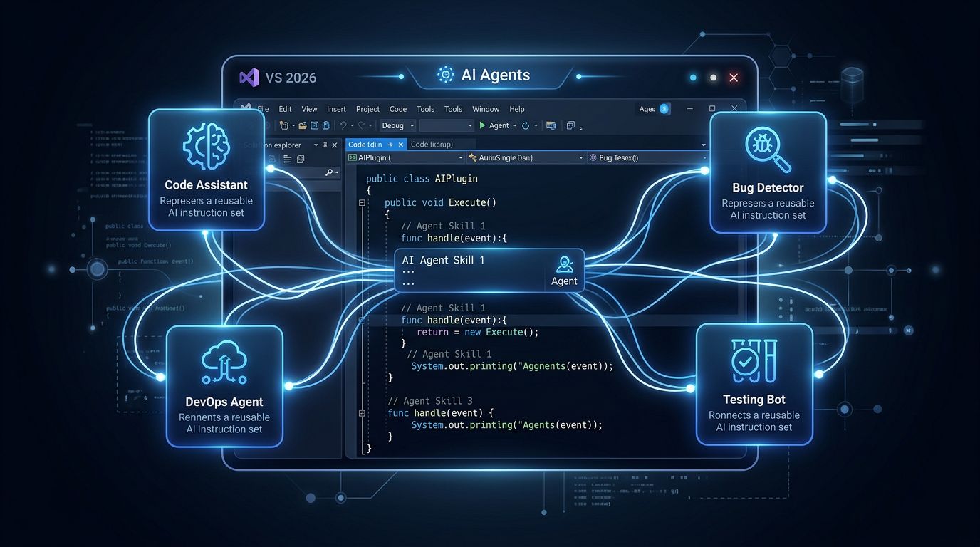Pin the Code (dlin editor tab
980x547 pixels.
point(390,145)
